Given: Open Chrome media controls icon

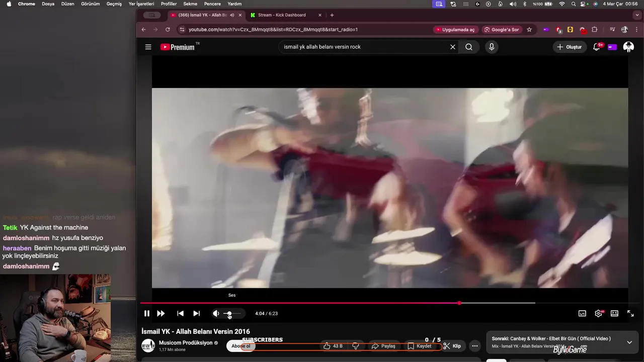Looking at the screenshot, I should [612, 30].
